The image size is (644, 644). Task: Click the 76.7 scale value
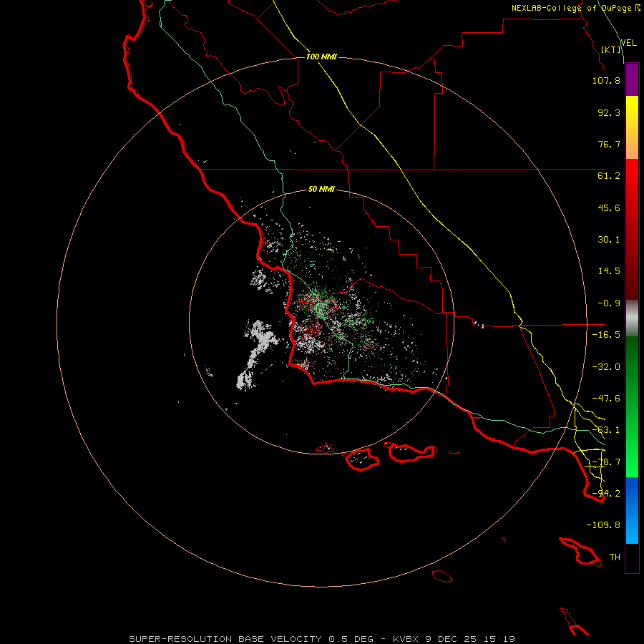pos(609,144)
